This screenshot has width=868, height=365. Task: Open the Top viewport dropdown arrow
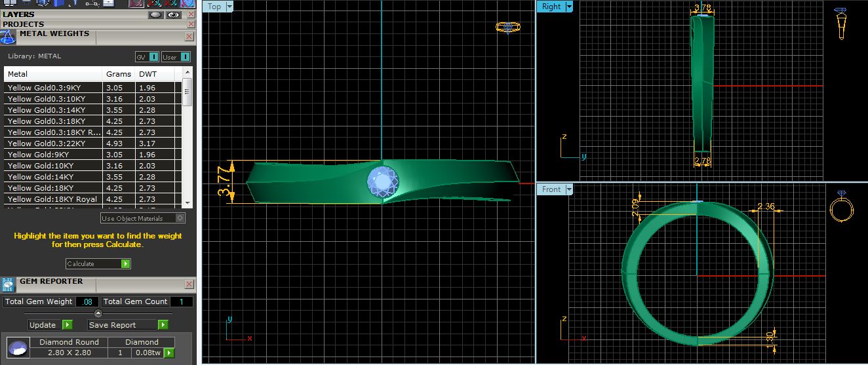pyautogui.click(x=229, y=7)
